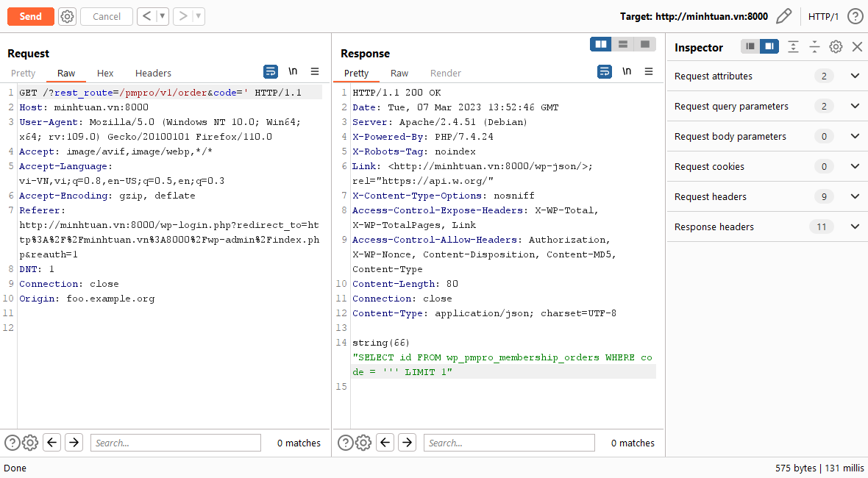Open response search settings gear icon

363,443
